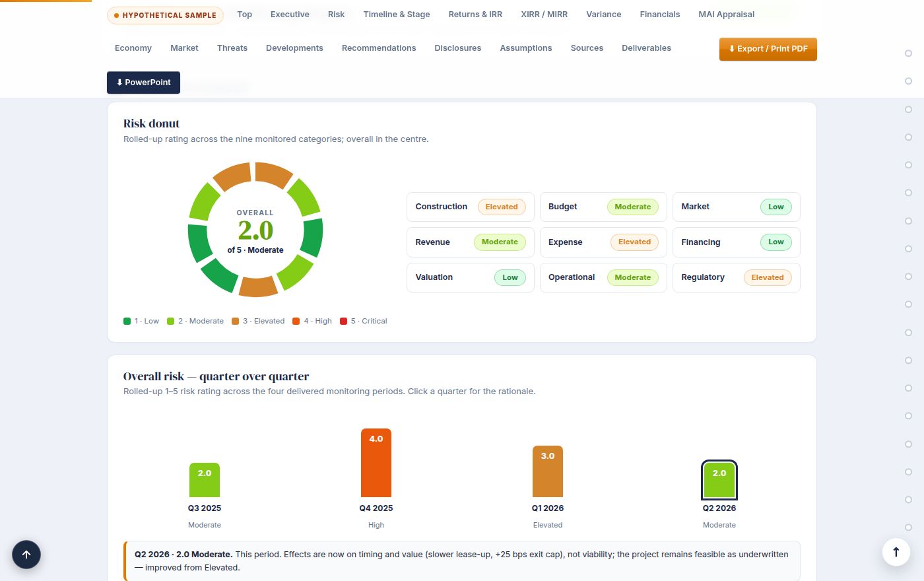The image size is (924, 581).
Task: Select the Q3 2025 green bar
Action: pos(205,480)
